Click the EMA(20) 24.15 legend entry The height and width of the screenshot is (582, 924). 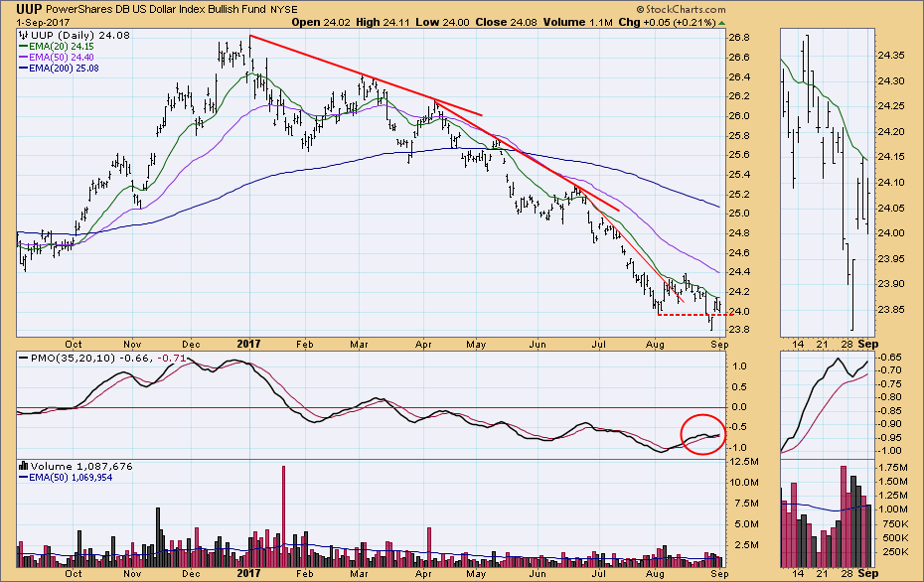[57, 46]
